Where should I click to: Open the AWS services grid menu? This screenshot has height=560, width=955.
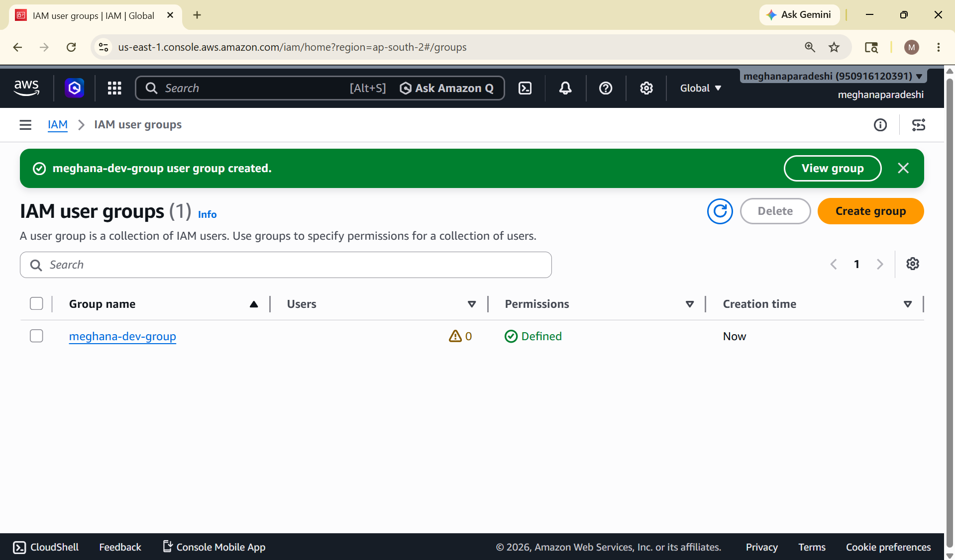tap(114, 88)
